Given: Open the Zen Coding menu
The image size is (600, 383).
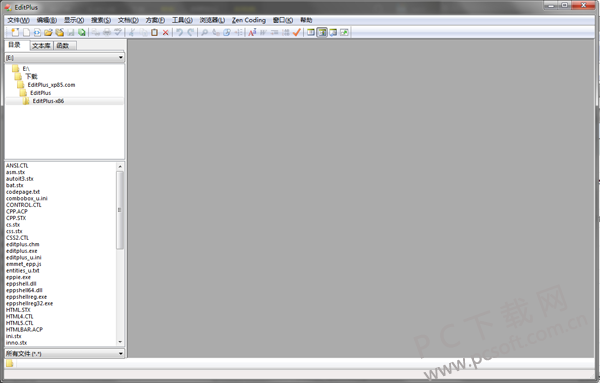Looking at the screenshot, I should pos(249,20).
